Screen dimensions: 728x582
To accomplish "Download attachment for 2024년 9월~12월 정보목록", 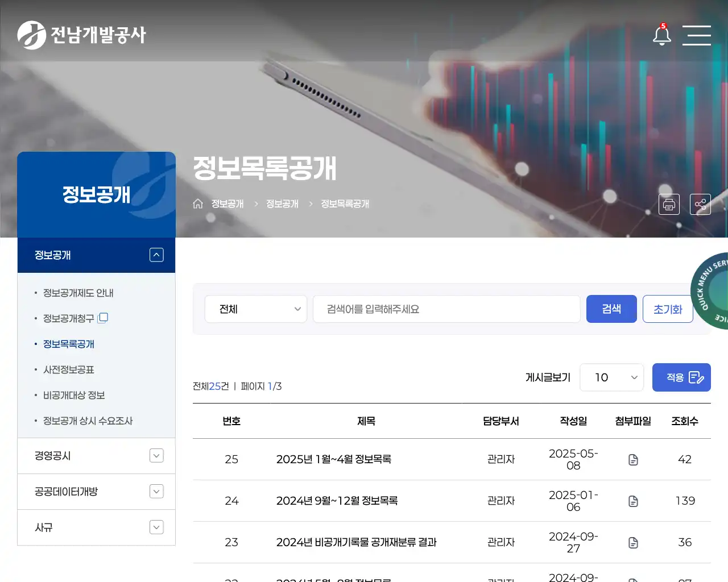I will [633, 501].
